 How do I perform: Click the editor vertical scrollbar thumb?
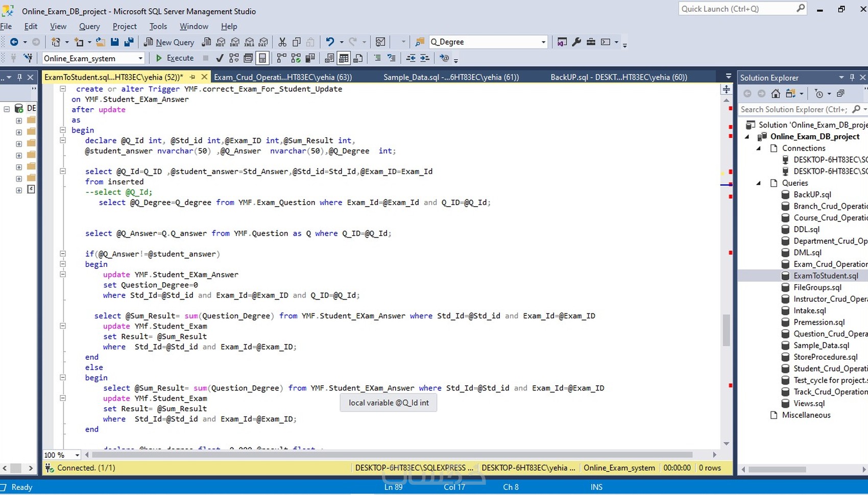point(727,330)
